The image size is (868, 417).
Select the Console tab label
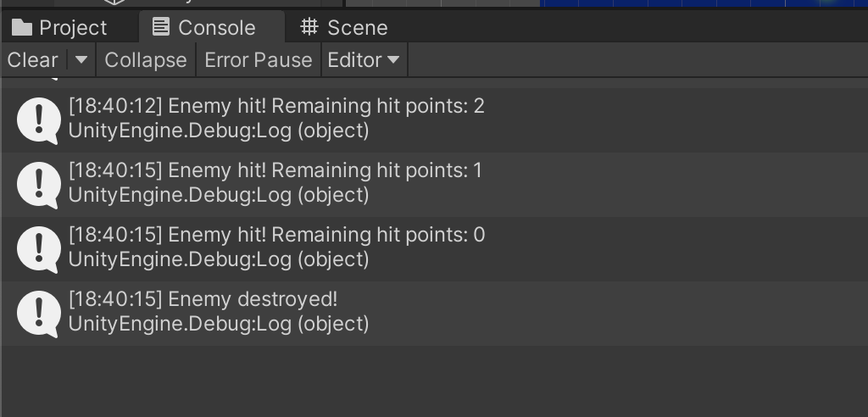point(216,28)
